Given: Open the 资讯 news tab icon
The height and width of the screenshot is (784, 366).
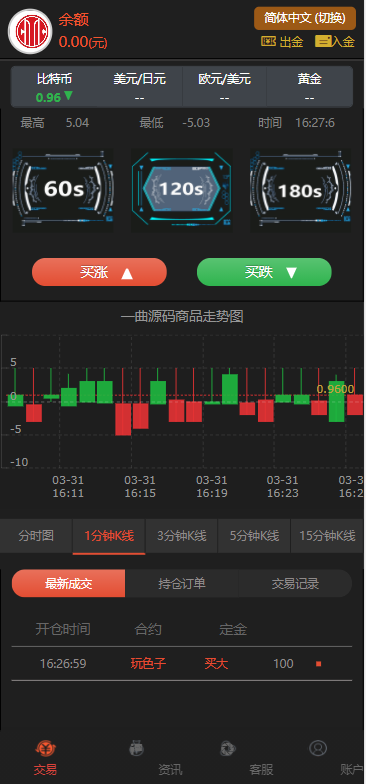Looking at the screenshot, I should point(136,748).
